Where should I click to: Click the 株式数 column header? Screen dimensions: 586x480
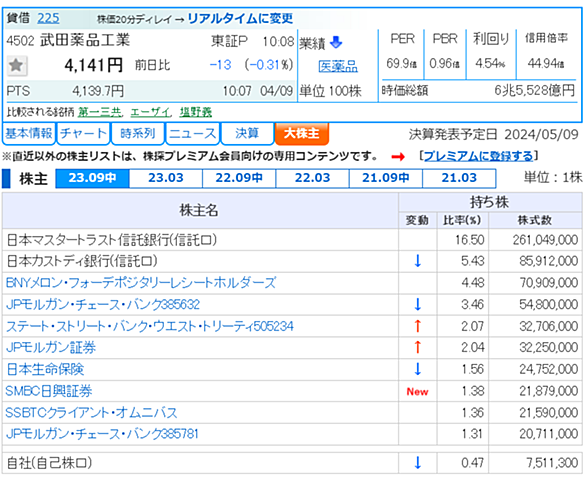click(535, 220)
